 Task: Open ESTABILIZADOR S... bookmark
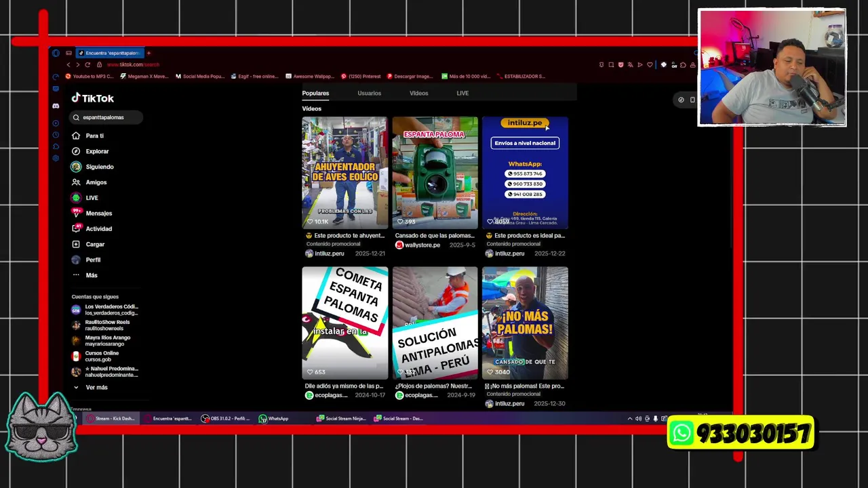click(521, 77)
